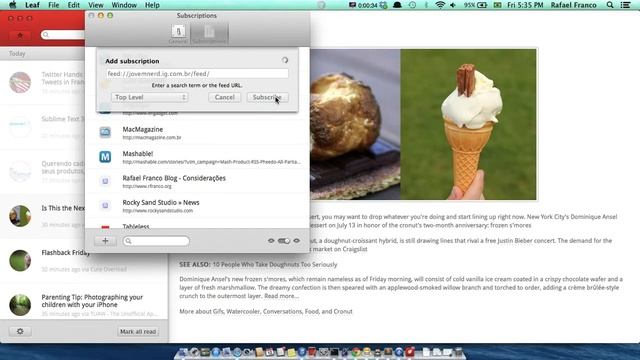
Task: Open the Gifs tag link
Action: point(218,311)
